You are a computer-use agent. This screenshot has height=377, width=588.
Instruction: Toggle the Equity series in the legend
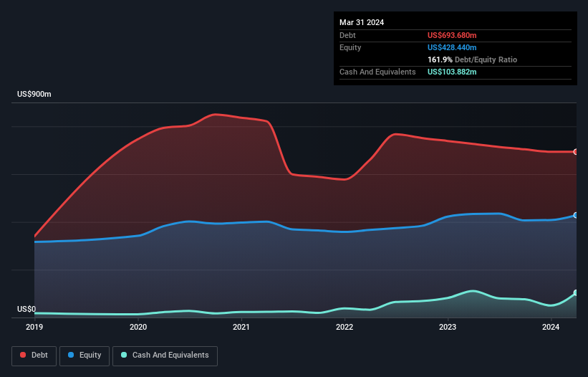85,355
